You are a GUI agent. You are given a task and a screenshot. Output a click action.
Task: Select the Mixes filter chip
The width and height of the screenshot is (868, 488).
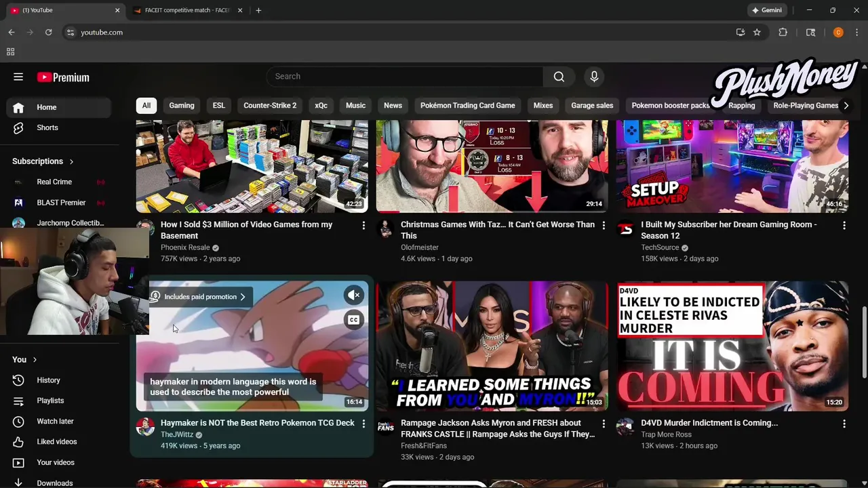coord(543,105)
